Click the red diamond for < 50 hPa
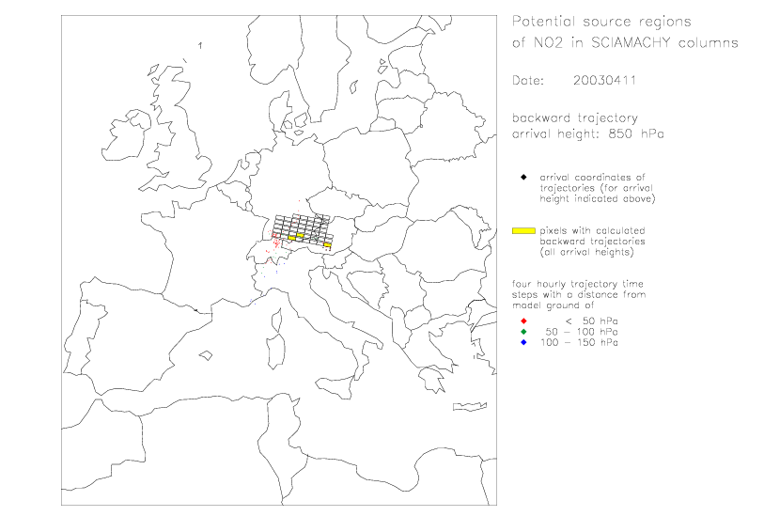The image size is (764, 532). 523,321
